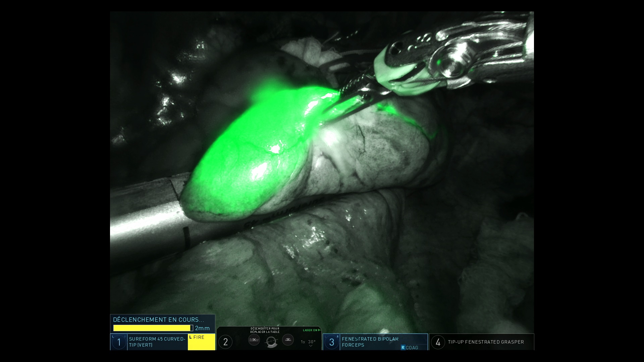This screenshot has width=644, height=362.
Task: Select the FENESTRATED BIPOLAR FORCEPS panel
Action: point(370,341)
